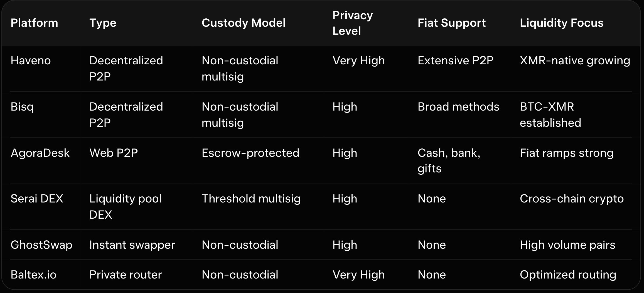Select the Threshold multisig cell
The width and height of the screenshot is (644, 293).
(x=251, y=199)
